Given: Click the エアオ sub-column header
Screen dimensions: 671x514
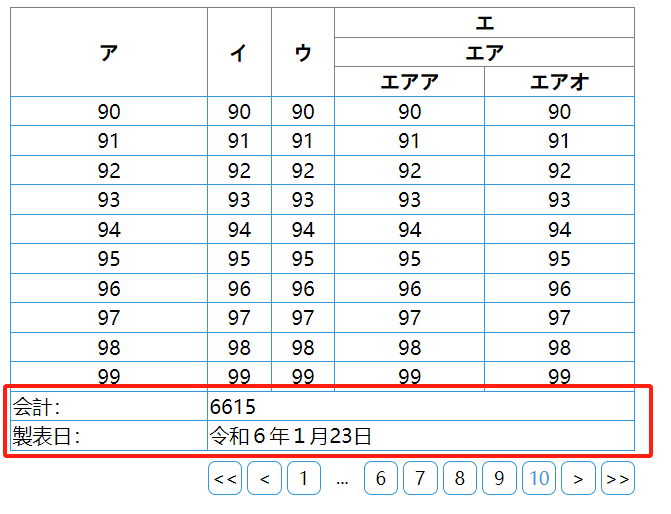Looking at the screenshot, I should 559,82.
